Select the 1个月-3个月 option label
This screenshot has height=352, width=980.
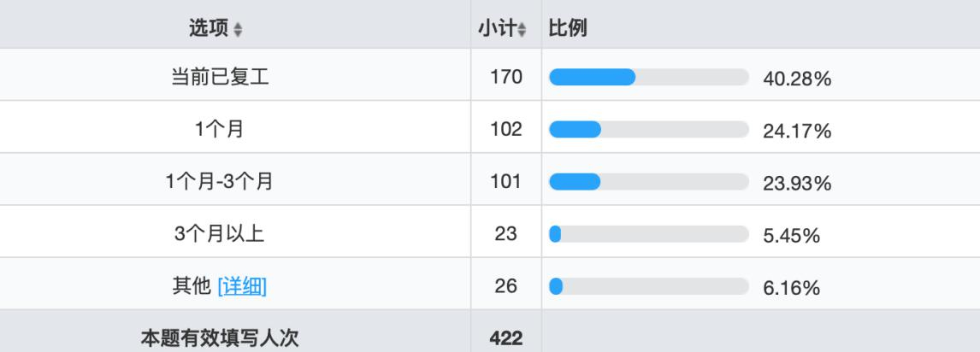[x=221, y=182]
